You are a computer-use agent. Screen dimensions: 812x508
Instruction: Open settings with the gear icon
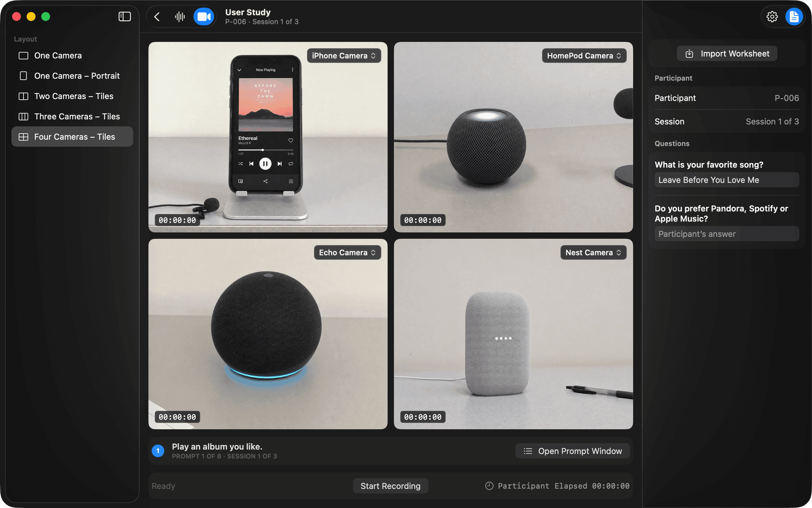pos(772,17)
